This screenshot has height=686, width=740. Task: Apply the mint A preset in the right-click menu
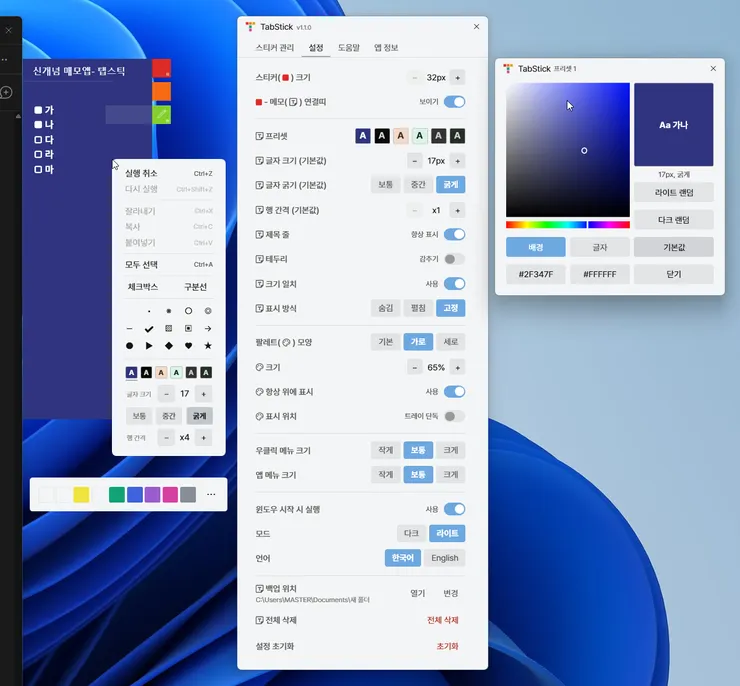pos(176,373)
